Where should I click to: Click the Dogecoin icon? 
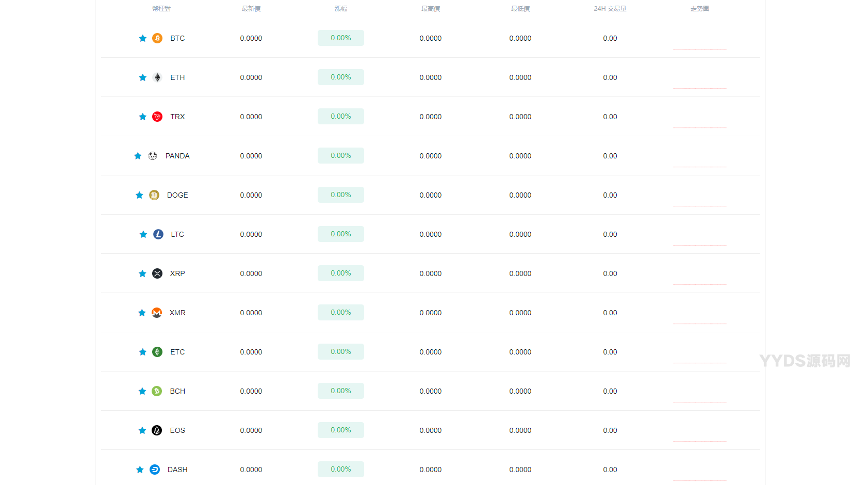(x=154, y=195)
